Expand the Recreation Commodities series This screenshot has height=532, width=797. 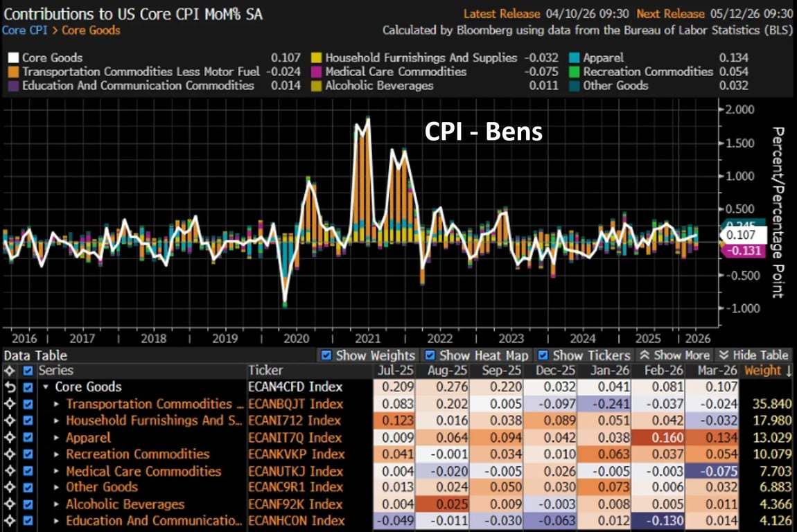tap(57, 454)
